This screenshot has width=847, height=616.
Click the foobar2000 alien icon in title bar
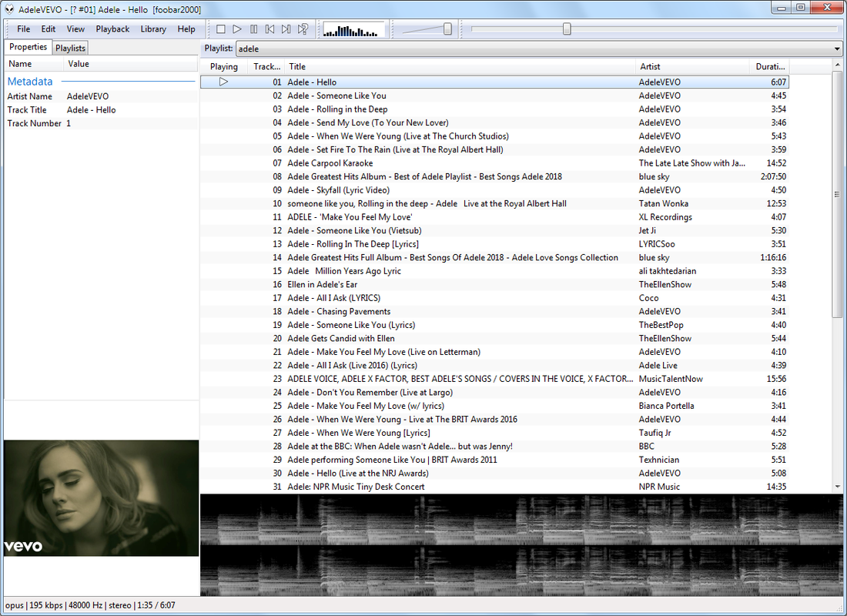[x=9, y=9]
